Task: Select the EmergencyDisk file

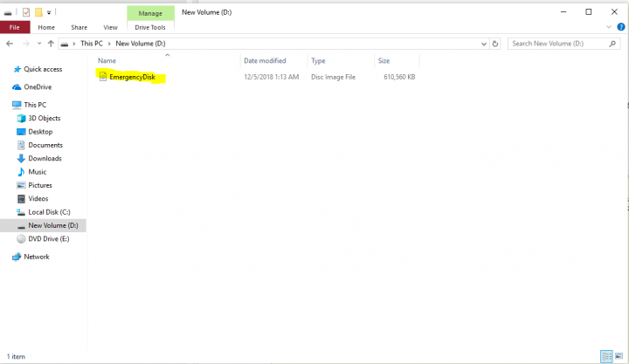Action: (x=132, y=77)
